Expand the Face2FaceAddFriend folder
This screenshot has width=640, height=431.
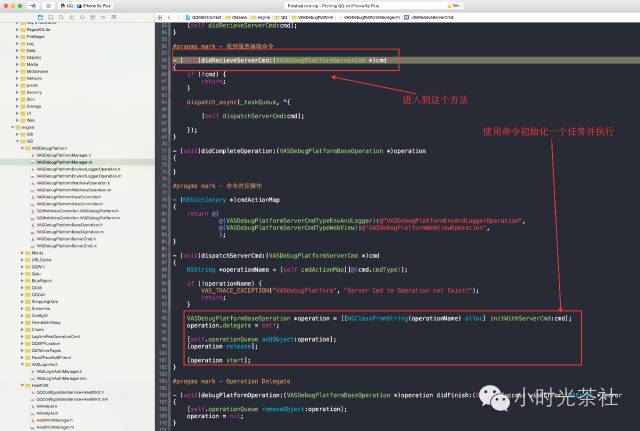pos(22,357)
